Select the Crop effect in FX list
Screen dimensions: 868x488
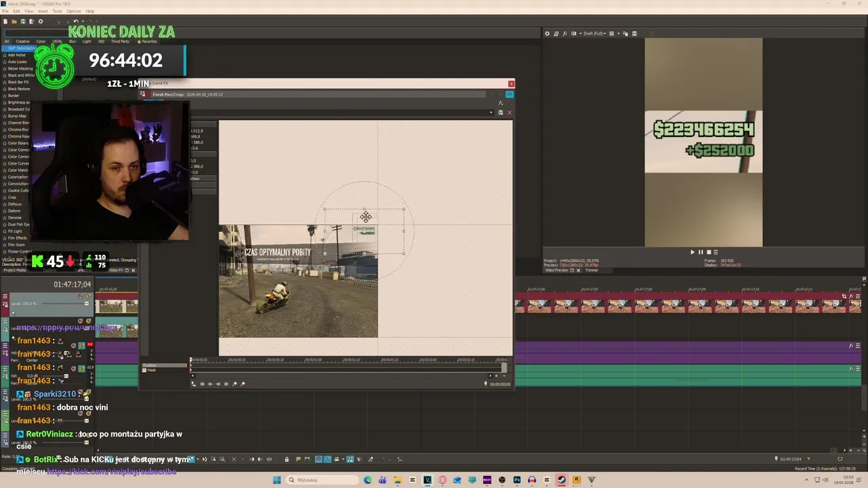tap(12, 197)
